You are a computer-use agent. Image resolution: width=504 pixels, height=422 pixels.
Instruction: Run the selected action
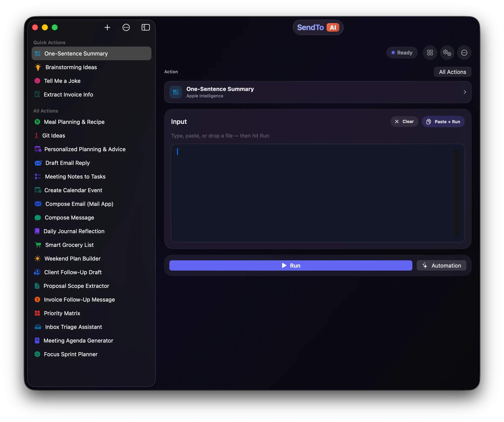coord(291,266)
